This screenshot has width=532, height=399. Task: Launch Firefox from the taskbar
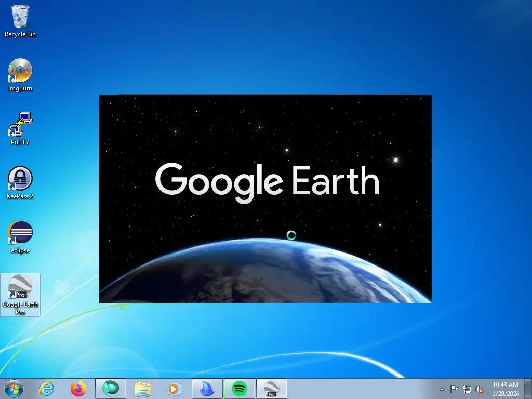tap(78, 389)
